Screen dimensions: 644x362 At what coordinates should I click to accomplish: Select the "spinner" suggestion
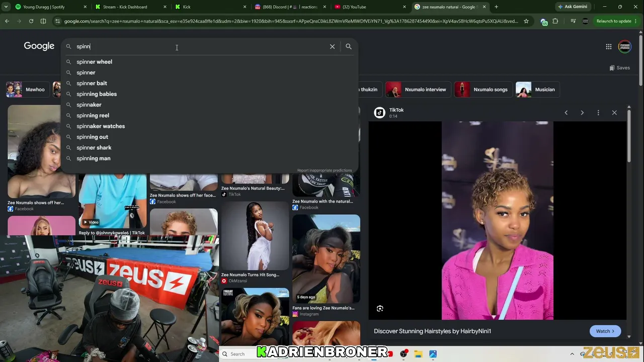[x=209, y=72]
